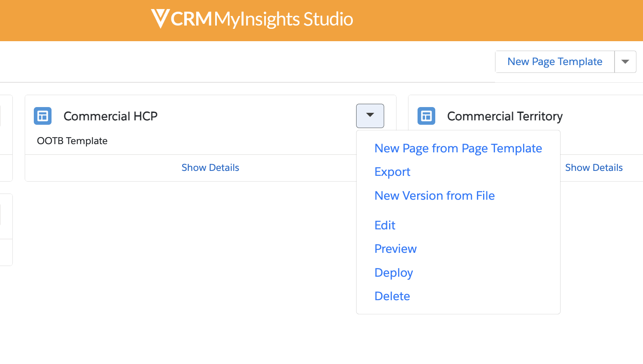Image resolution: width=643 pixels, height=364 pixels.
Task: Choose Edit in the dropdown menu
Action: click(385, 225)
